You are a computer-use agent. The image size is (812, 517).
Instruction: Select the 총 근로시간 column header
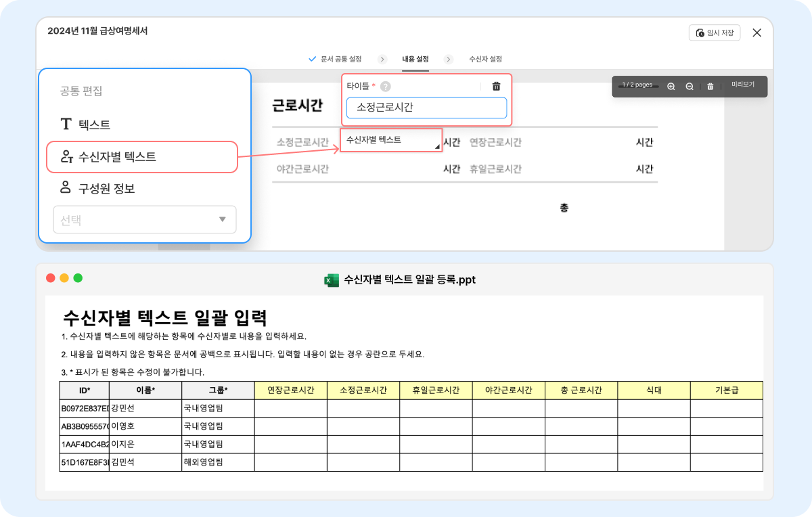581,390
